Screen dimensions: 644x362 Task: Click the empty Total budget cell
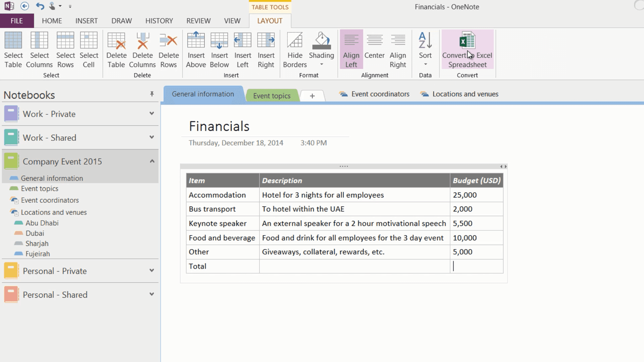476,266
